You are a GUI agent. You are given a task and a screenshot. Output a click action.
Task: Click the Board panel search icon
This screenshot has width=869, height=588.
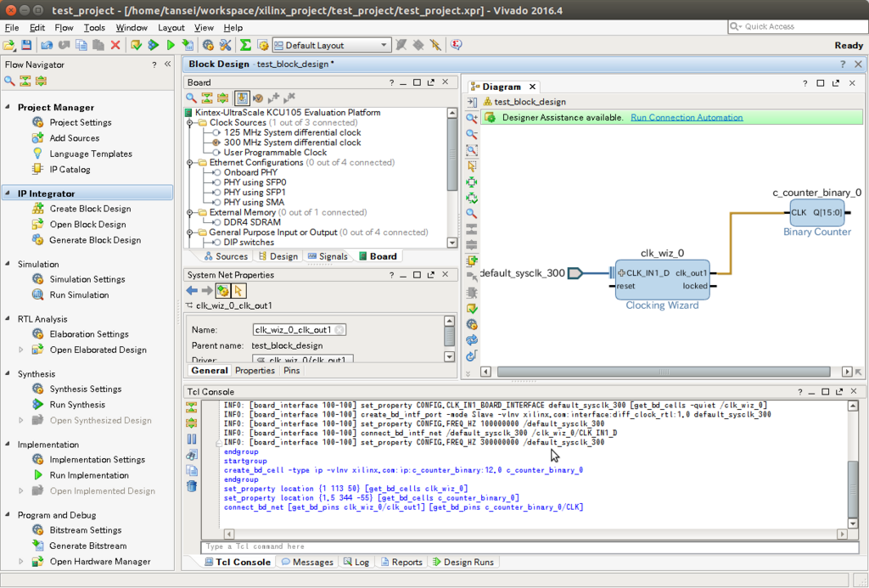191,98
